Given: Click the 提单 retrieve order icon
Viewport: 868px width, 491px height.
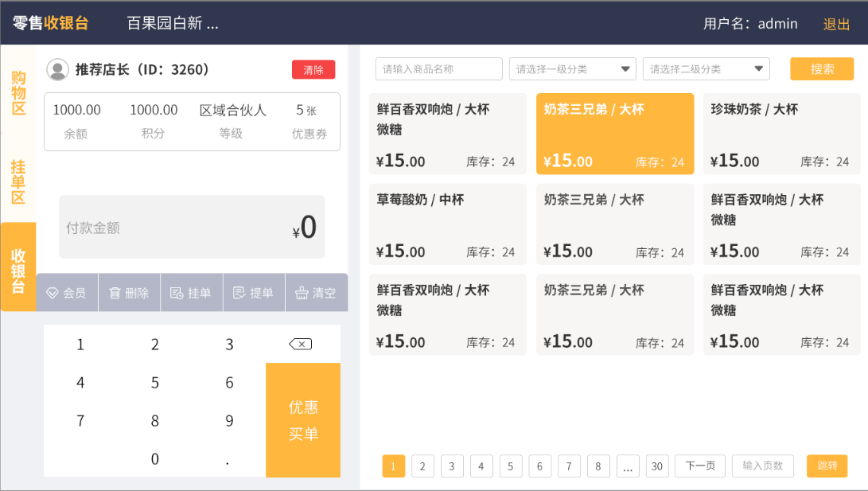Looking at the screenshot, I should pos(239,293).
